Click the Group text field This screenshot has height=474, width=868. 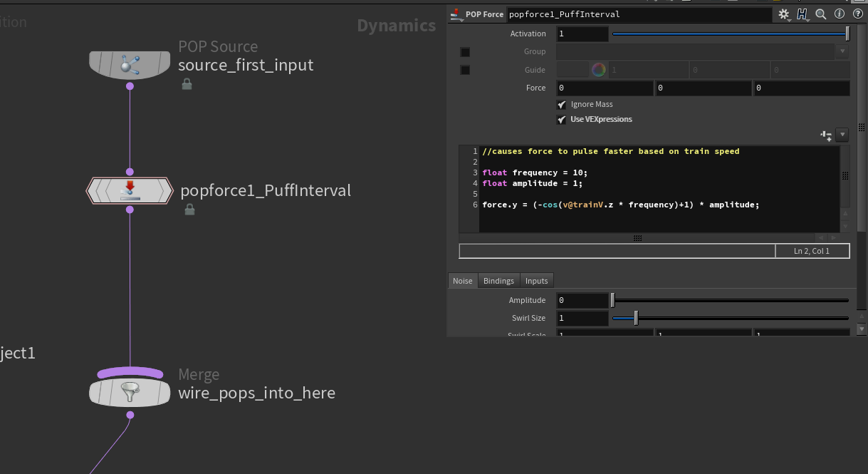point(696,52)
